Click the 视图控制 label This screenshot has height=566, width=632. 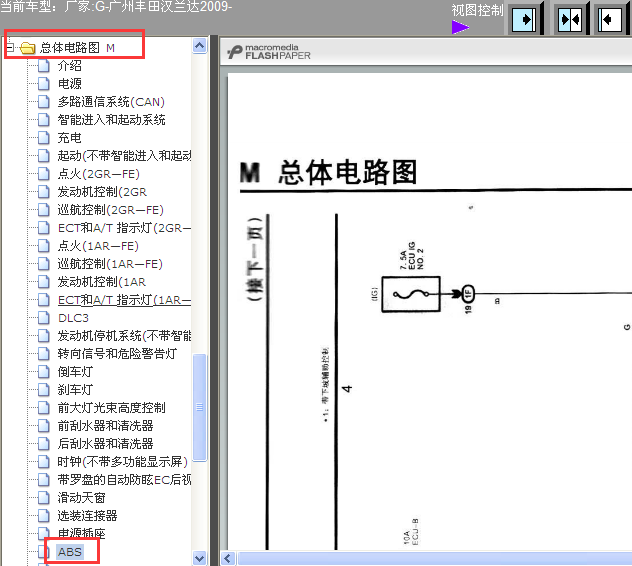point(477,10)
